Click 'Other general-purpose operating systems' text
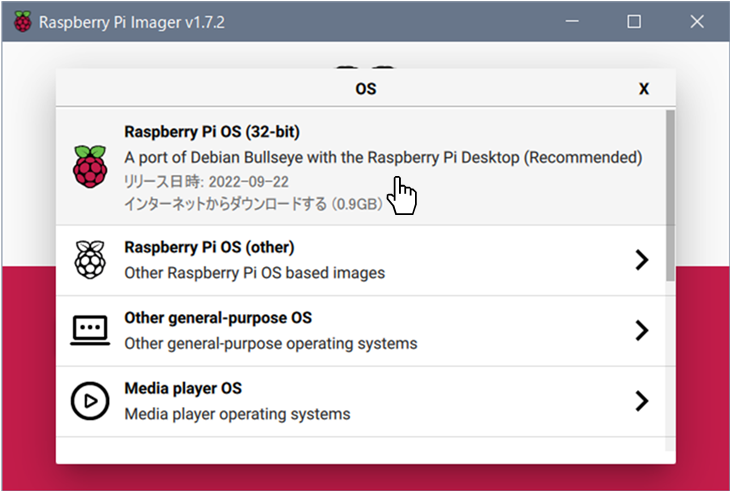Image resolution: width=732 pixels, height=493 pixels. pos(271,343)
